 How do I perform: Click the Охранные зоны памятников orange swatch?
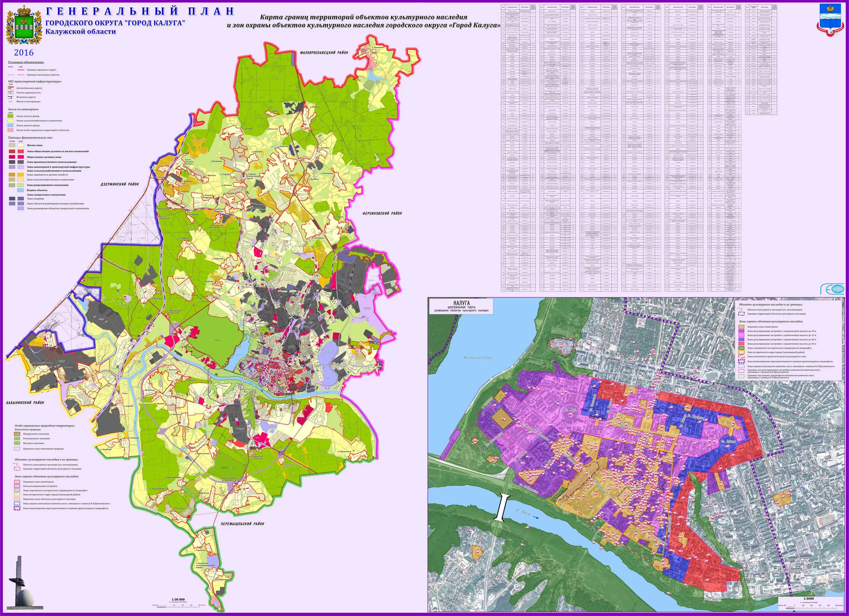pos(741,327)
